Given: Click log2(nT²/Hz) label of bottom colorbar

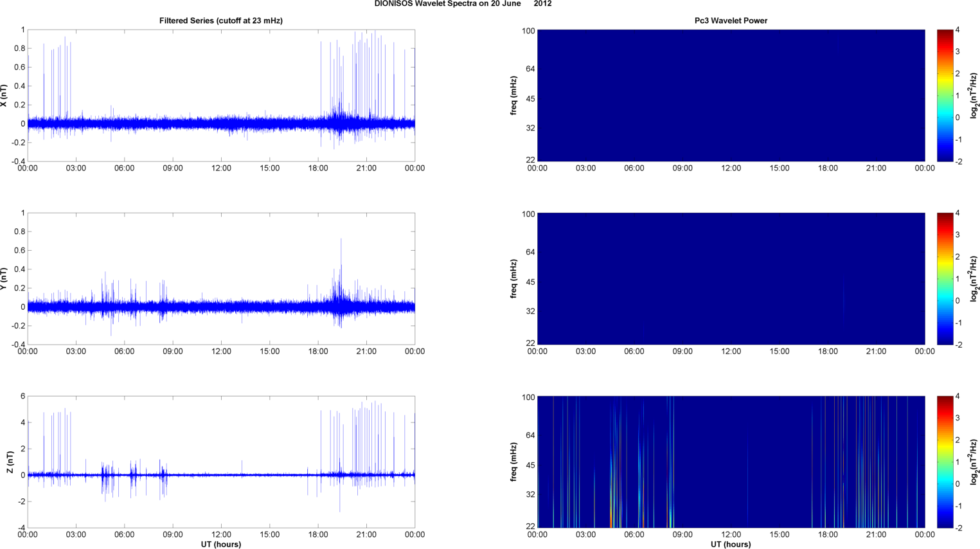Looking at the screenshot, I should click(974, 462).
